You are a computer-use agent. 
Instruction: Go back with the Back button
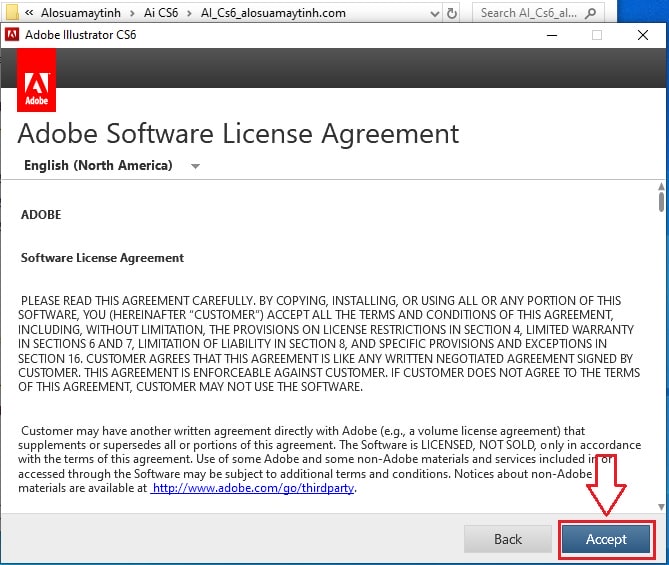pos(508,539)
